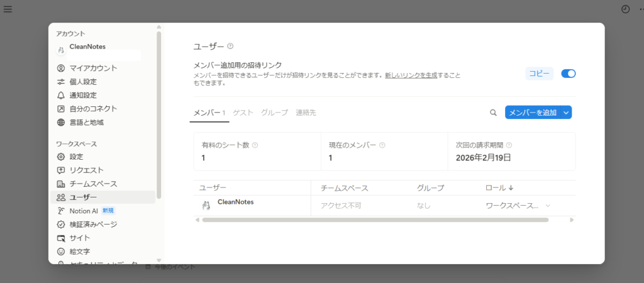
Task: Click the 言語と地域 globe icon
Action: click(x=61, y=123)
